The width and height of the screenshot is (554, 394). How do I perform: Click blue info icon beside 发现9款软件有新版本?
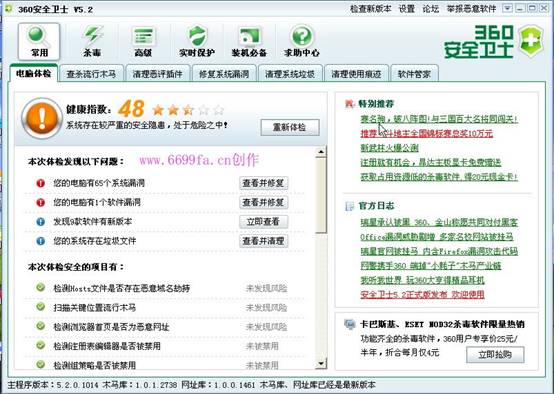click(41, 222)
